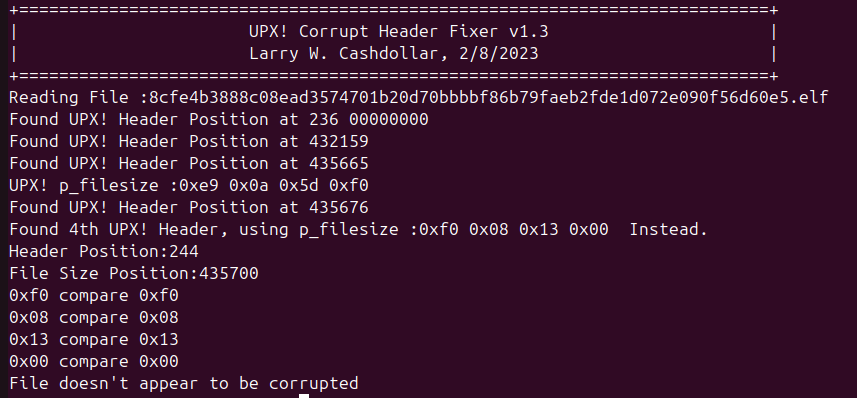Click the 0xf0 compare 0xf0 line
Screen dimensions: 857x398
pos(94,296)
